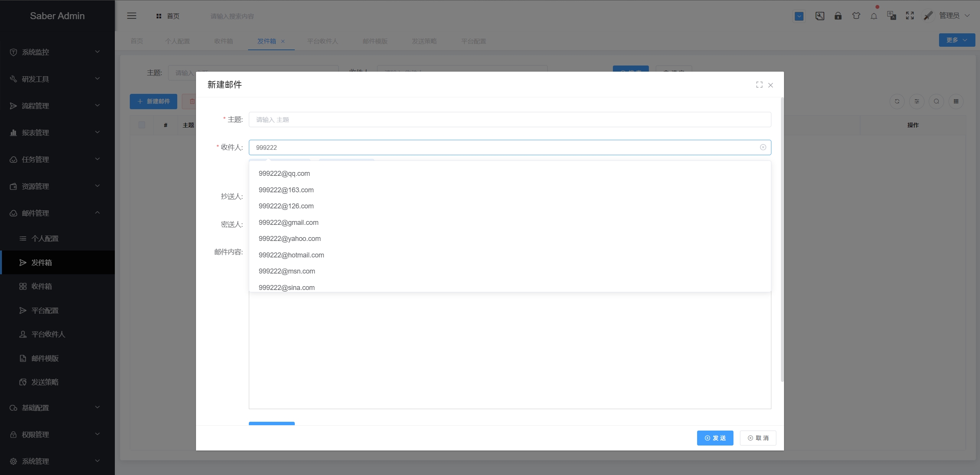Expand the 基础配置 sidebar menu
This screenshot has width=980, height=475.
tap(57, 408)
